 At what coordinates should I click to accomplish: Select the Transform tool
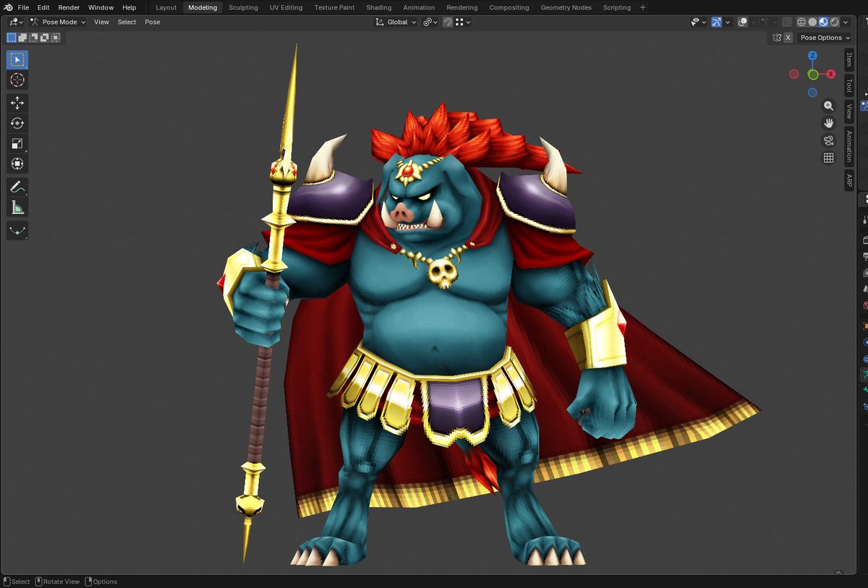[x=17, y=164]
